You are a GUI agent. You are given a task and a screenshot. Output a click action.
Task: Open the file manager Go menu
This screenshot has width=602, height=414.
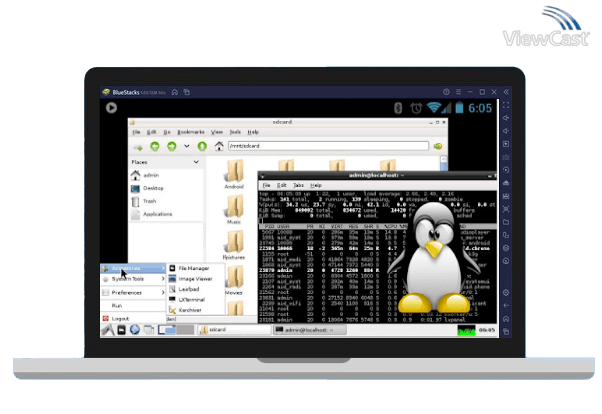click(167, 132)
